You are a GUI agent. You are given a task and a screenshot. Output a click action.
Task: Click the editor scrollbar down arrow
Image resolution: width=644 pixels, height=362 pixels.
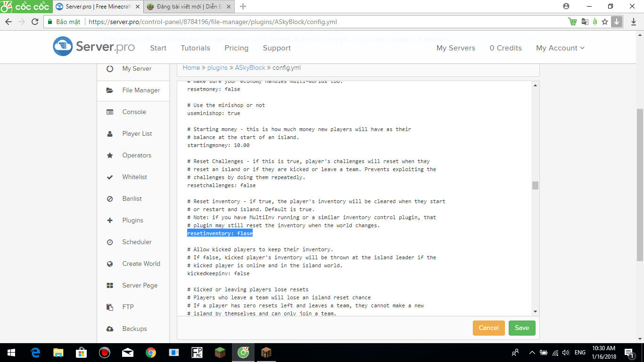point(535,312)
